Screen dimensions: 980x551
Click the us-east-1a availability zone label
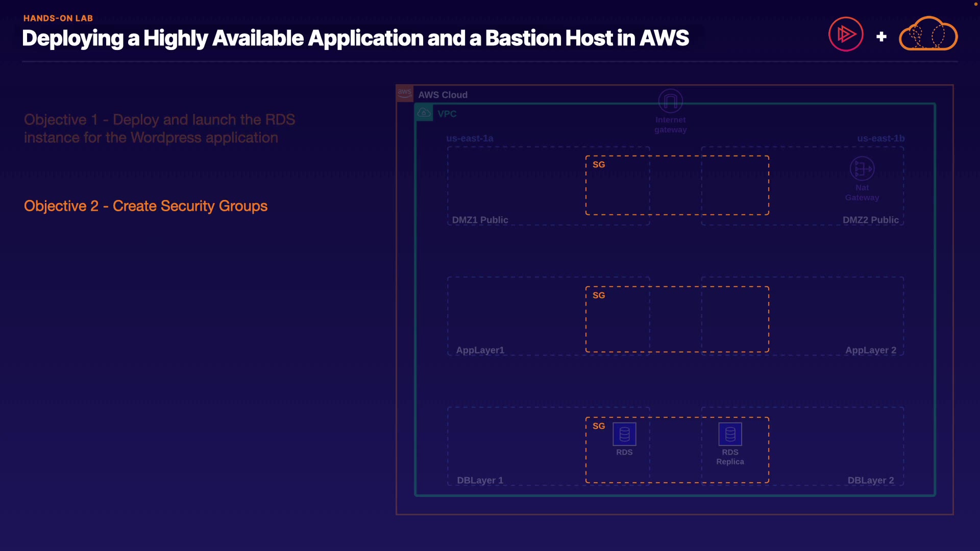470,138
